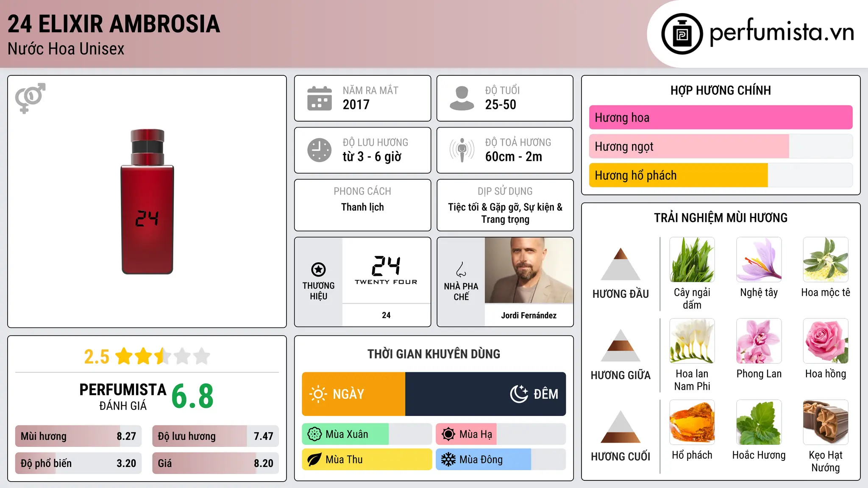Click the Hương giữa pyramid icon
This screenshot has width=868, height=488.
pyautogui.click(x=620, y=345)
